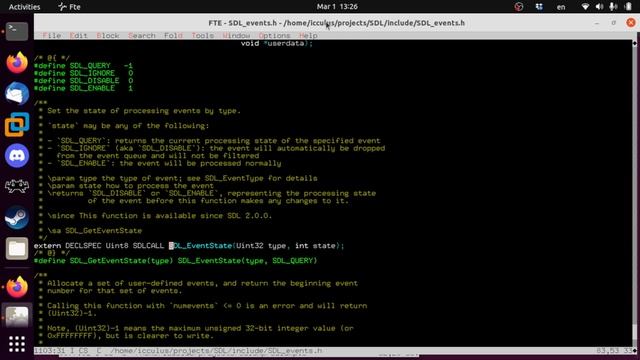The image size is (640, 360).
Task: Click 'Set the state of processing events' comment
Action: (144, 111)
